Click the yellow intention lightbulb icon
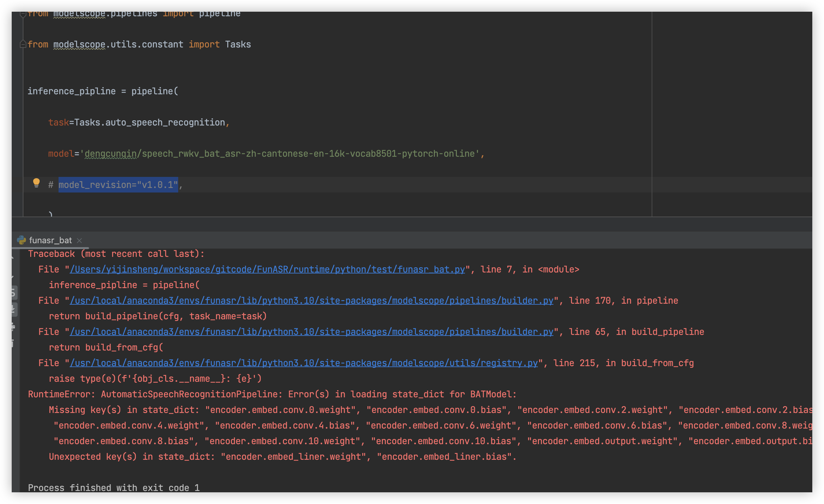The image size is (824, 504). pyautogui.click(x=36, y=183)
